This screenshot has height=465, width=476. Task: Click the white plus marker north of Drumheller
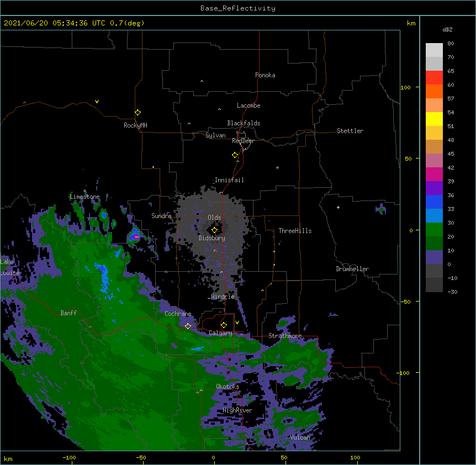click(x=338, y=207)
